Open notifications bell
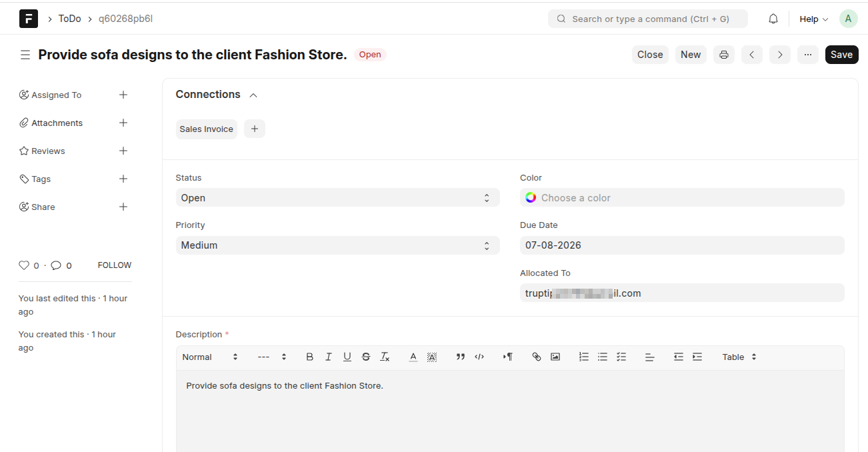 pos(773,19)
